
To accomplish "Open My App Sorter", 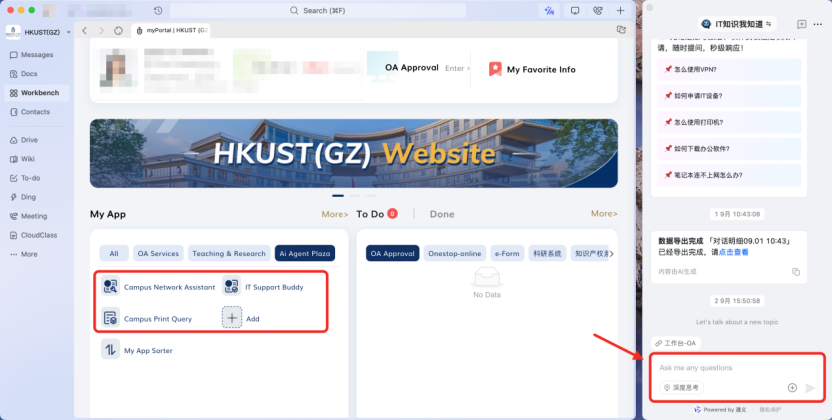I will 137,350.
